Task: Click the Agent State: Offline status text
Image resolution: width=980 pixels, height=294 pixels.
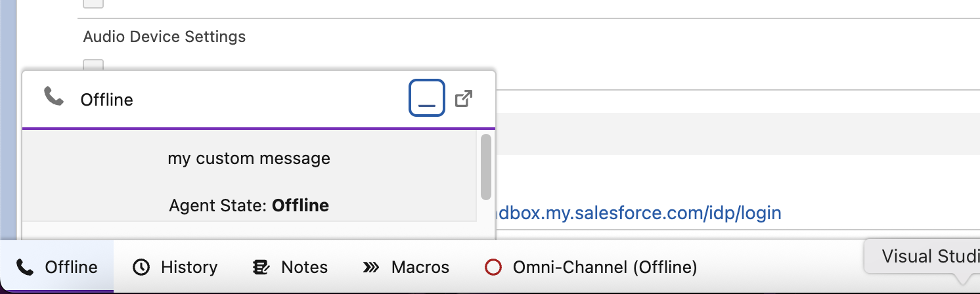Action: click(249, 205)
